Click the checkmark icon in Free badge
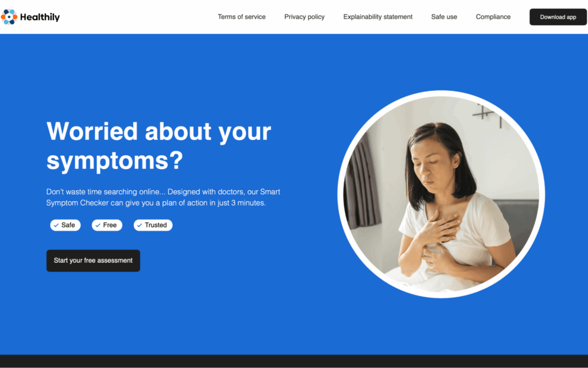588x368 pixels. tap(98, 225)
